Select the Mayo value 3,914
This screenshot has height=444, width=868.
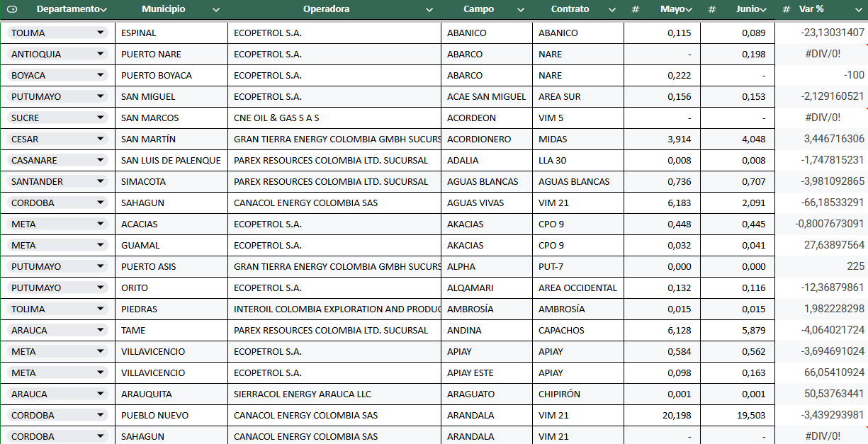(662, 140)
